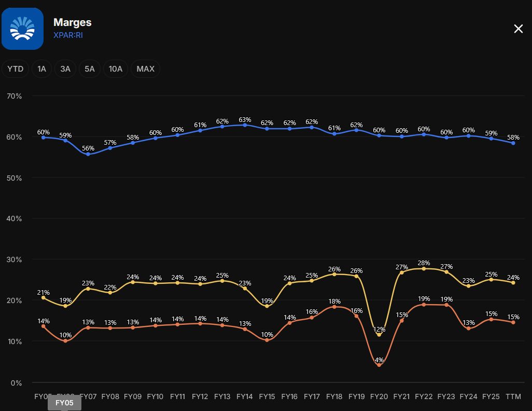This screenshot has height=411, width=532.
Task: Click the 63% value label above FY14
Action: click(x=245, y=119)
